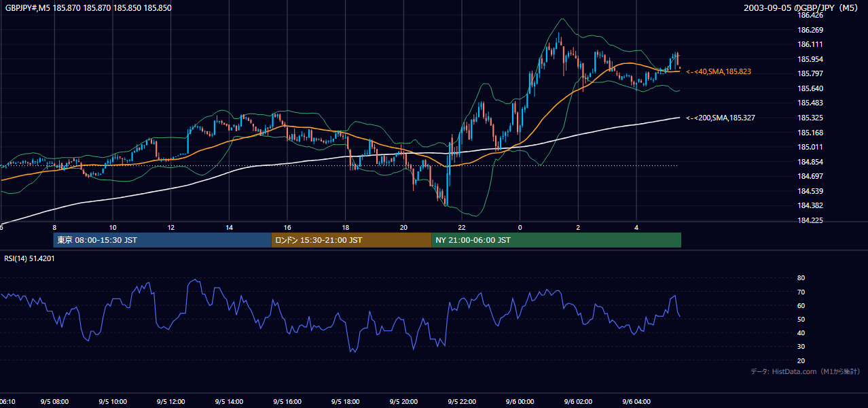Click the 9/5 20:00 time axis label
Image resolution: width=868 pixels, height=408 pixels.
(403, 402)
